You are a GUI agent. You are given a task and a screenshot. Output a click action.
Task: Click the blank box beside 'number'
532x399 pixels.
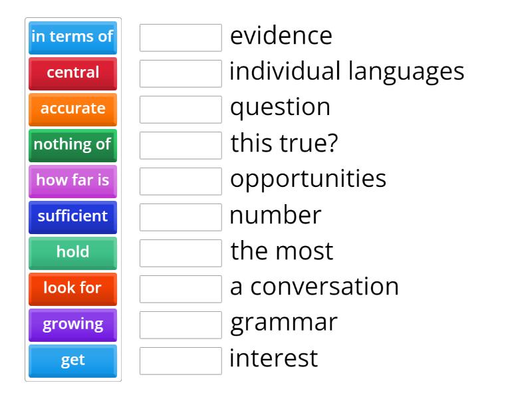pyautogui.click(x=180, y=217)
